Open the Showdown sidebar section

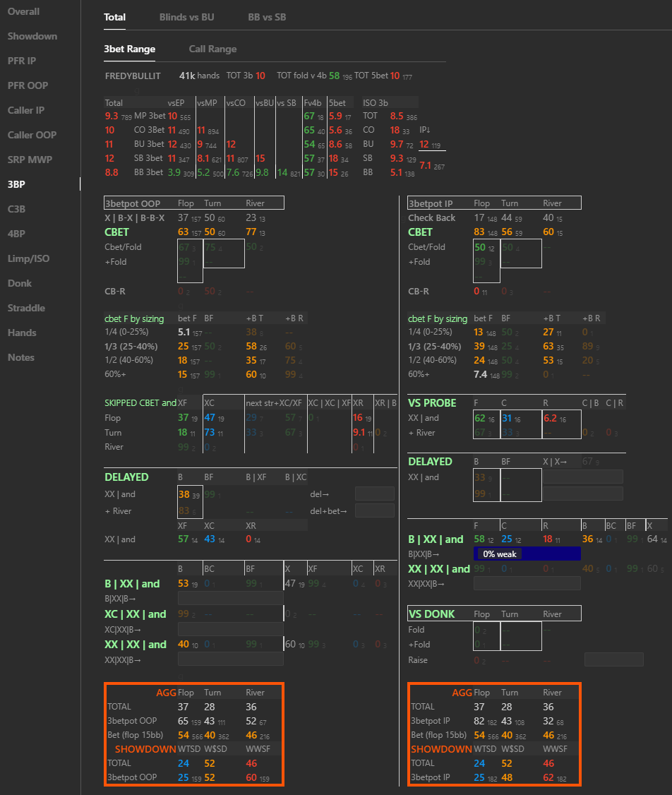(32, 37)
